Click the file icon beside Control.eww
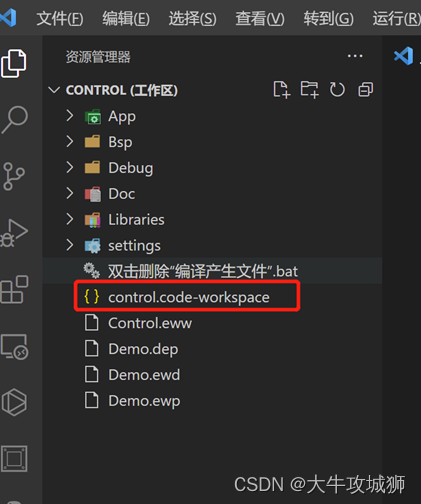The width and height of the screenshot is (421, 504). 91,323
